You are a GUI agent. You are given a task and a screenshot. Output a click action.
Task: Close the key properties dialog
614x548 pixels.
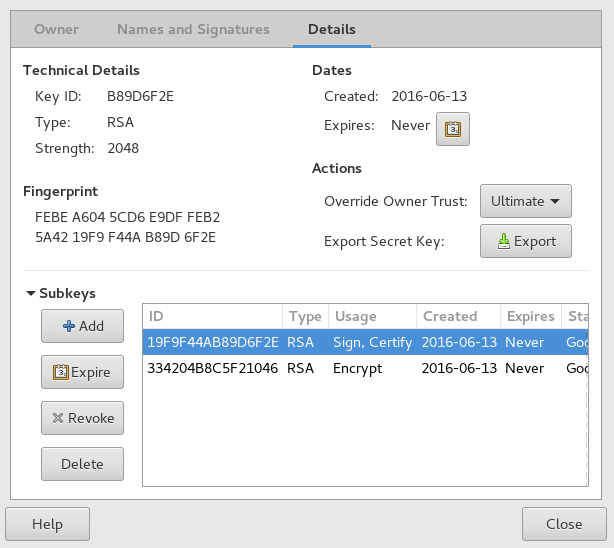(564, 524)
